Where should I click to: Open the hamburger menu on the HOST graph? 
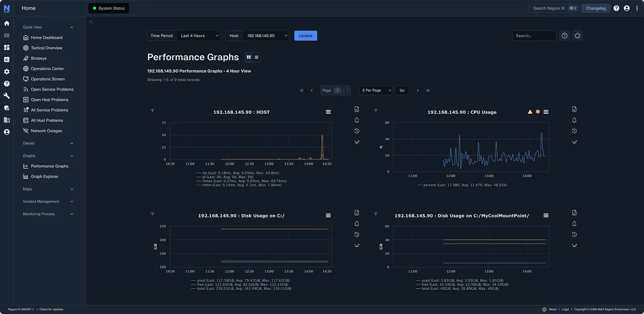coord(328,112)
